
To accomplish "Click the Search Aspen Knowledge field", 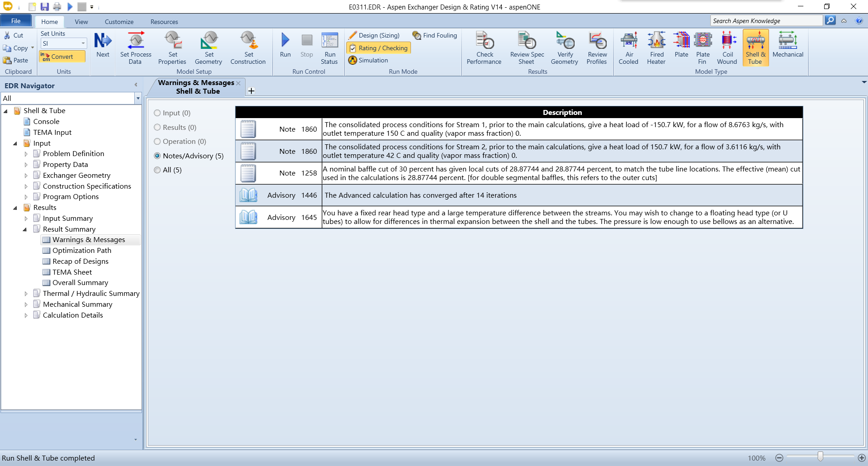I will [x=766, y=21].
